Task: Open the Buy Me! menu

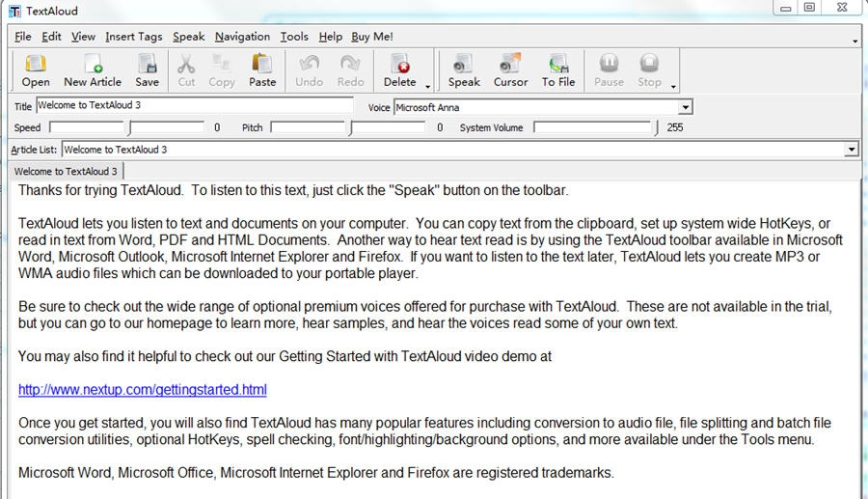Action: [x=372, y=37]
